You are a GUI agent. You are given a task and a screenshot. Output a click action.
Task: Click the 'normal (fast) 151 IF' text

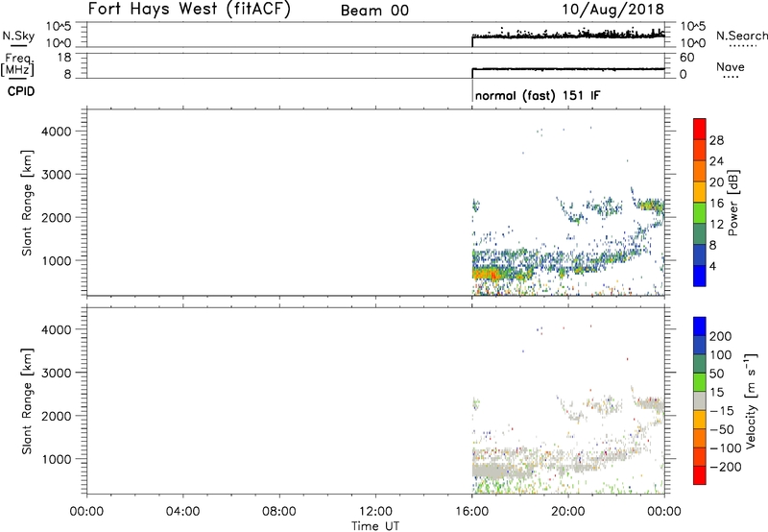[x=538, y=95]
